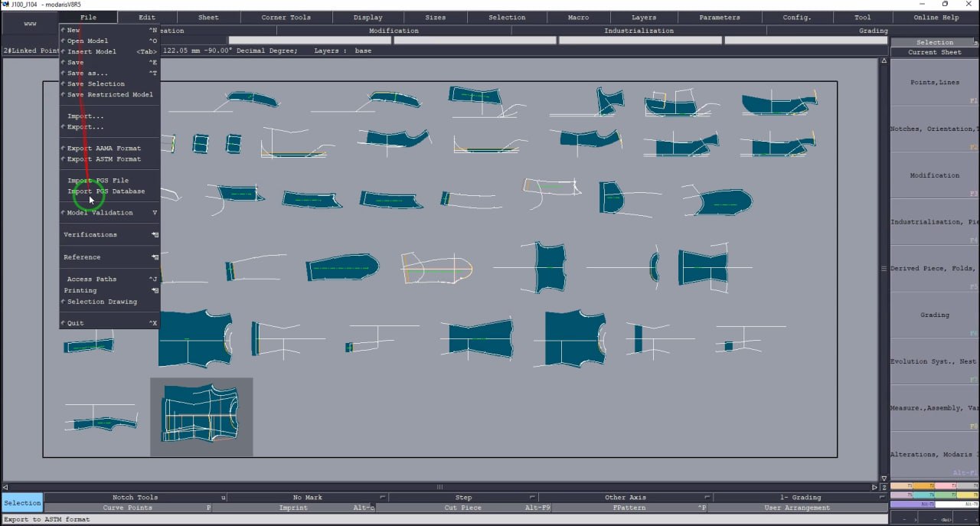Open the Derived Piece, Folds panel
Image resolution: width=980 pixels, height=526 pixels.
[935, 268]
